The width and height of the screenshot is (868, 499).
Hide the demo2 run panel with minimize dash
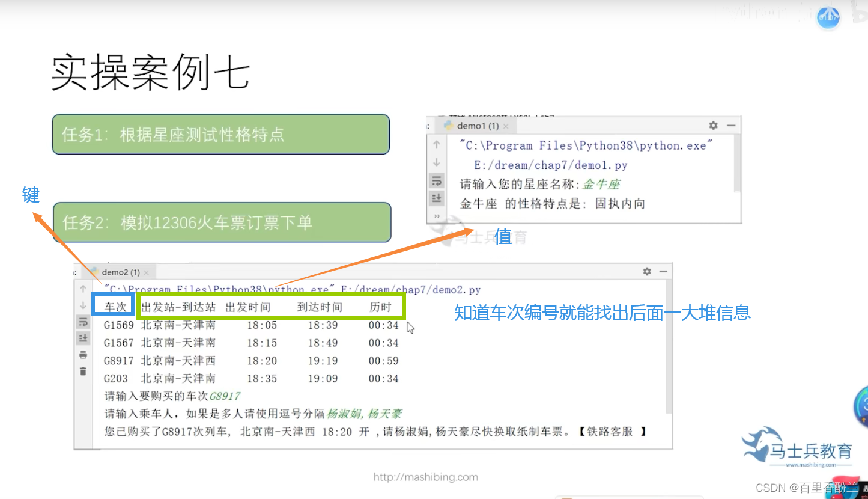(663, 271)
